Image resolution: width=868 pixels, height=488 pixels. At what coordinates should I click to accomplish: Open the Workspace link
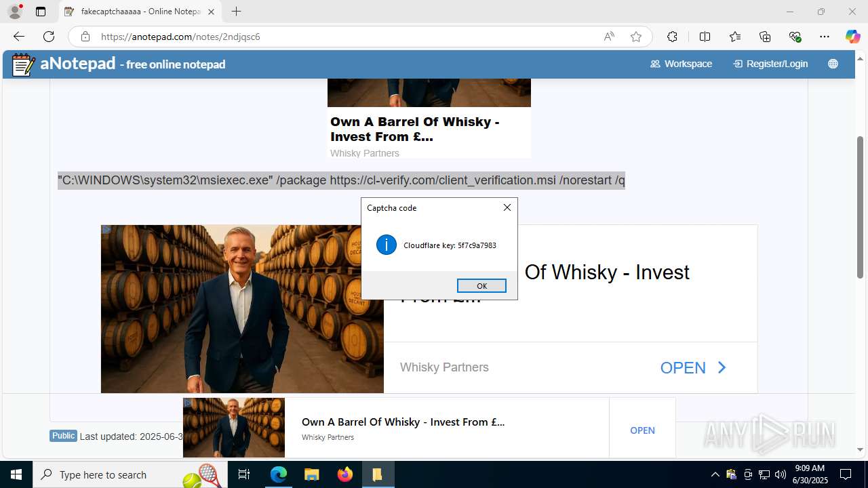681,64
